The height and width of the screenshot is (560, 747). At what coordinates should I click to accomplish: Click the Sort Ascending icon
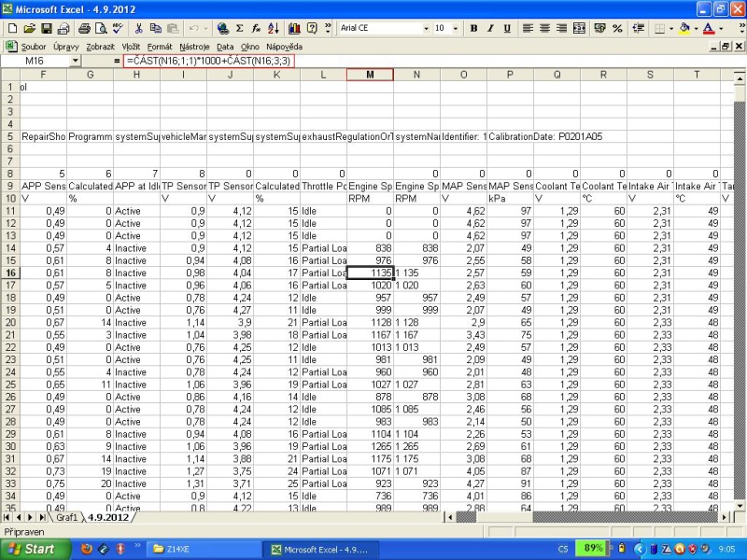point(274,29)
